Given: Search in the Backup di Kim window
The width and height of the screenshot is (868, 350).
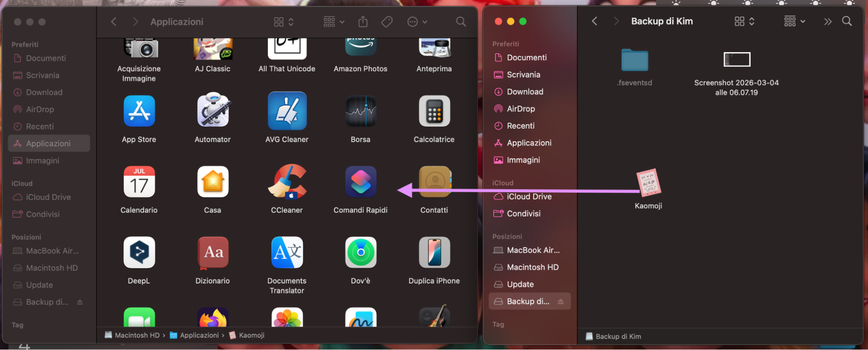Looking at the screenshot, I should [x=847, y=21].
